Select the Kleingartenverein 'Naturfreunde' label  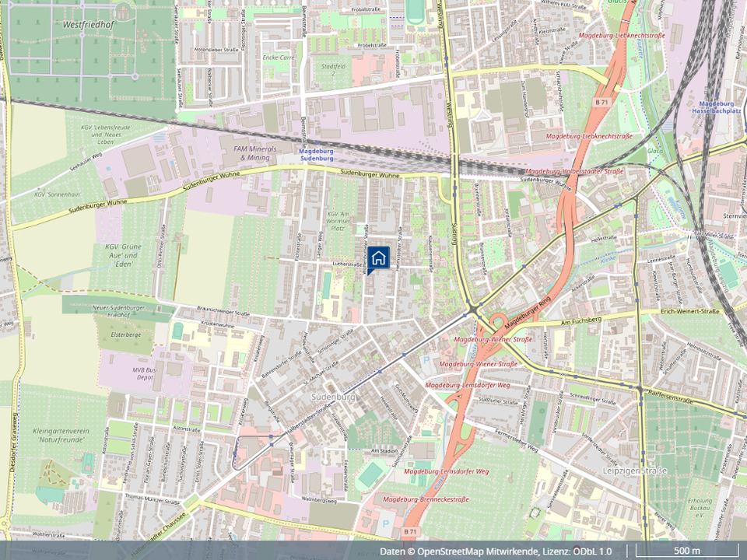click(x=61, y=436)
